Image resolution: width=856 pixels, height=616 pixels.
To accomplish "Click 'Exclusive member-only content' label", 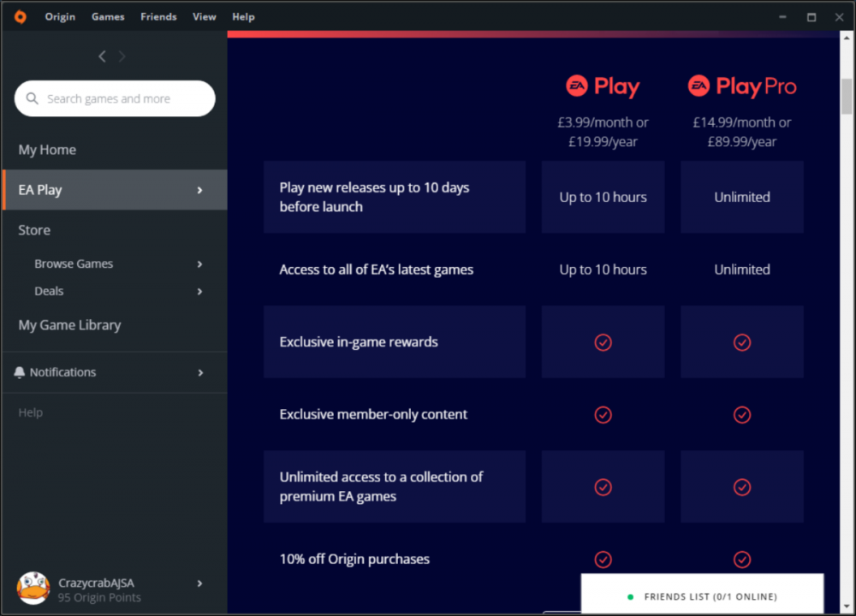I will click(x=373, y=415).
